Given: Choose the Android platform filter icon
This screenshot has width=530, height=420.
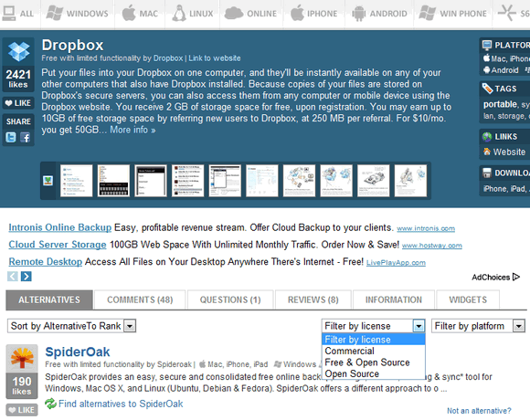Looking at the screenshot, I should point(358,14).
